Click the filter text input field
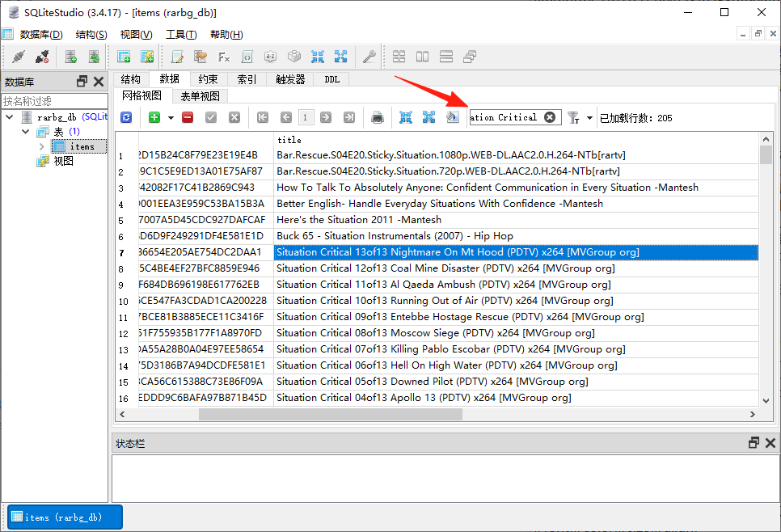Viewport: 781px width, 532px height. 504,117
